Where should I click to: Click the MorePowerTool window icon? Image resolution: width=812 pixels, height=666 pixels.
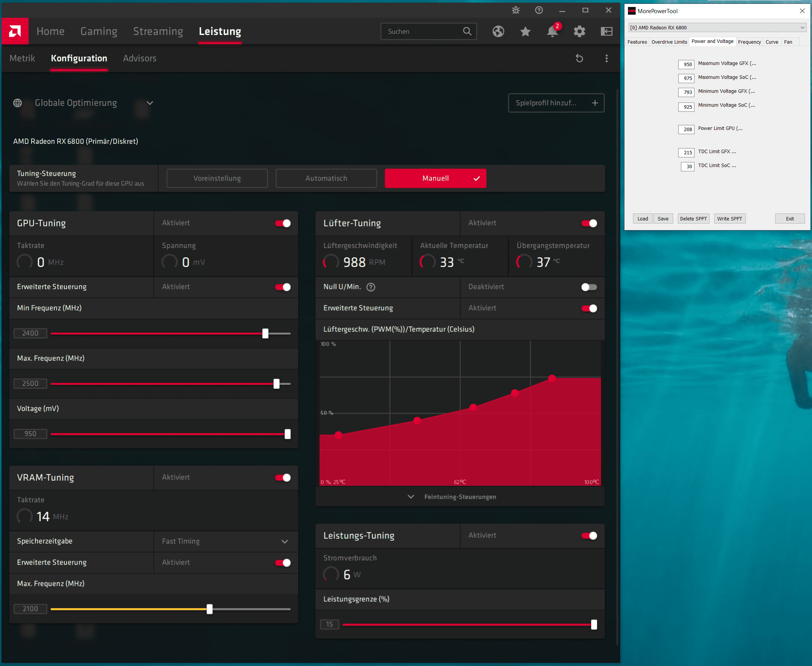click(x=631, y=11)
